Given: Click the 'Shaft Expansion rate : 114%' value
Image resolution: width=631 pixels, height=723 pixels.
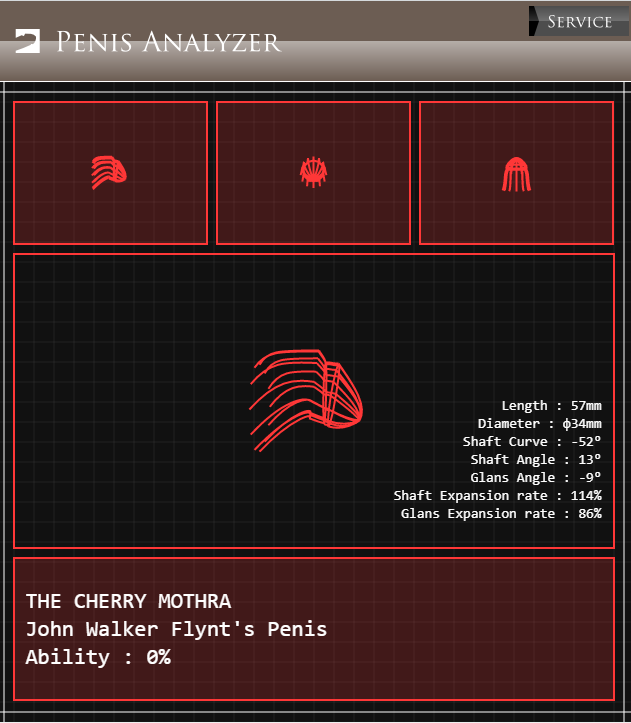Looking at the screenshot, I should [497, 496].
